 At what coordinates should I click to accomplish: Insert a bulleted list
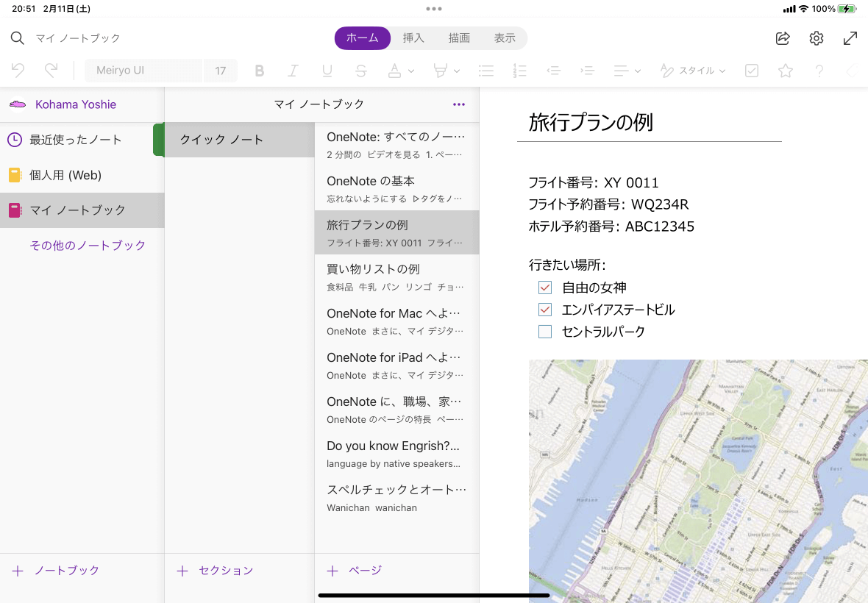[485, 71]
